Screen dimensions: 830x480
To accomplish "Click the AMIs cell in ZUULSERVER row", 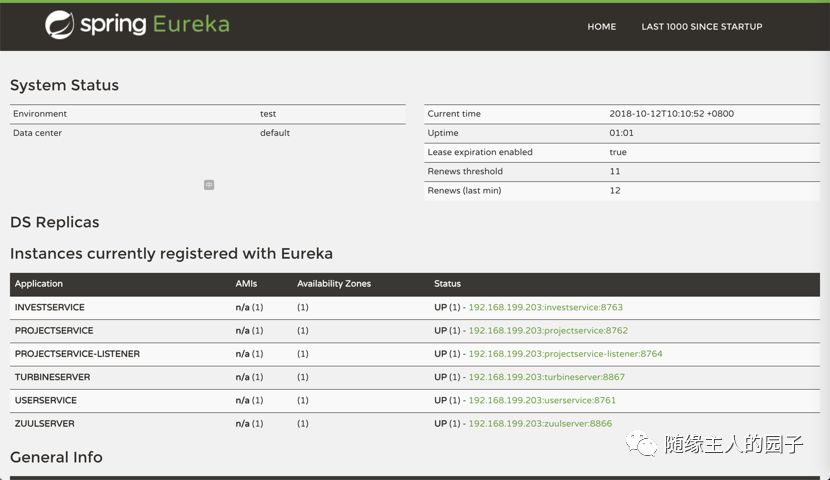I will (249, 423).
